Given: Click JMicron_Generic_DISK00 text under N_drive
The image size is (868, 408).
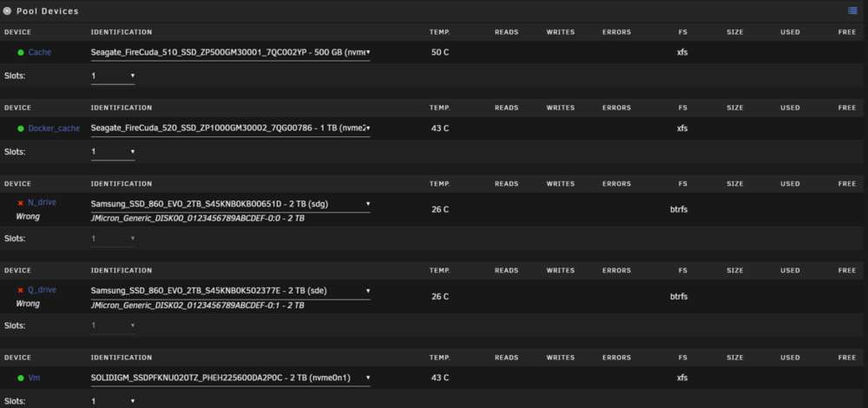Looking at the screenshot, I should coord(198,219).
